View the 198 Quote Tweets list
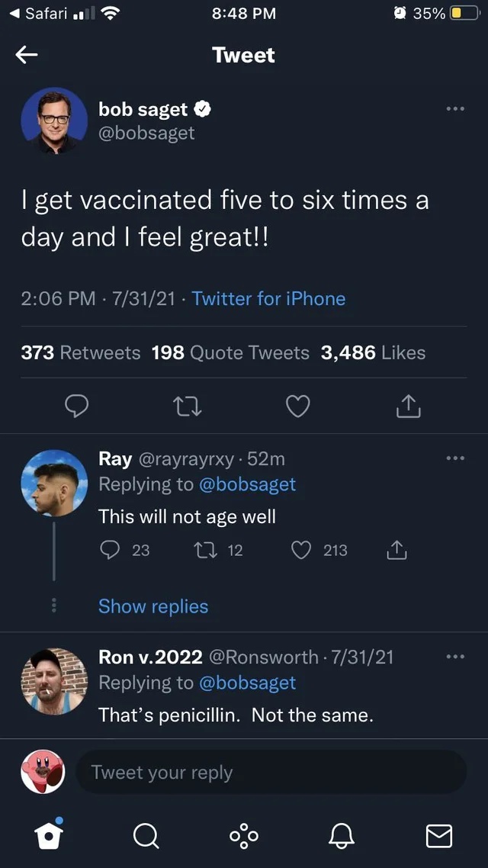The height and width of the screenshot is (868, 488). (230, 352)
